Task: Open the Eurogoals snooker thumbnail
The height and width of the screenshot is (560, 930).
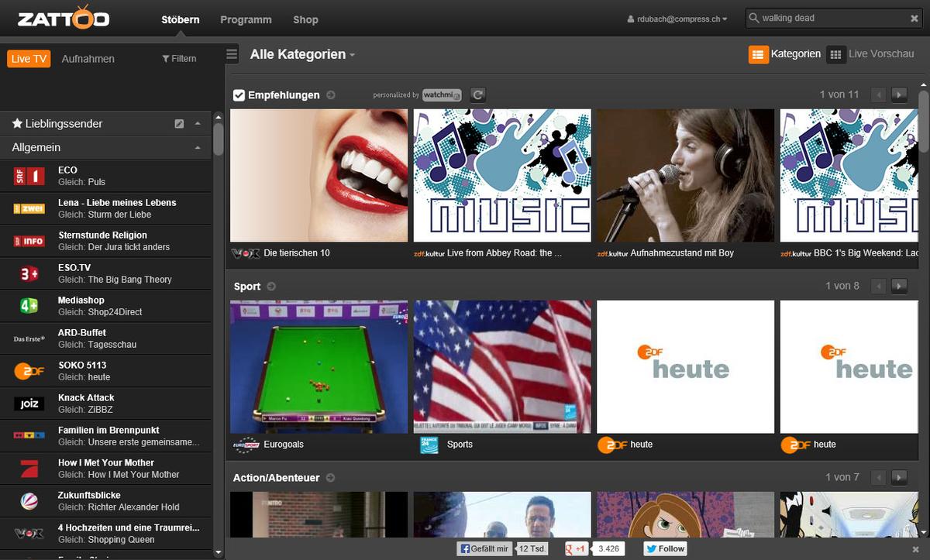Action: pyautogui.click(x=319, y=366)
